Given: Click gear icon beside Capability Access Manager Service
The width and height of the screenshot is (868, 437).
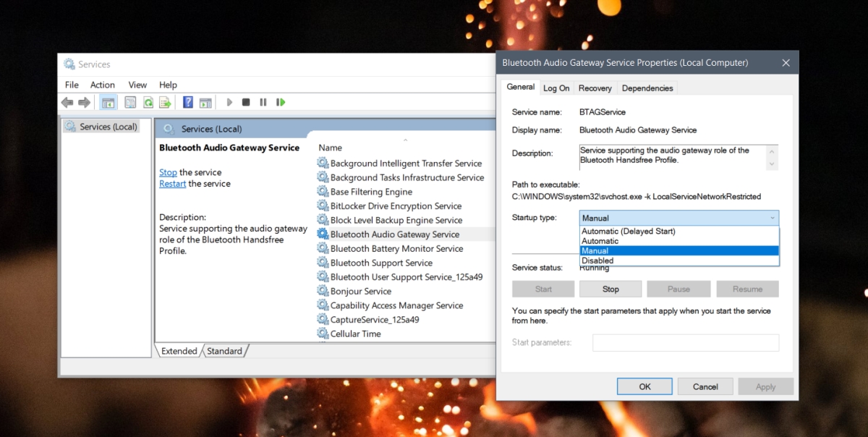Looking at the screenshot, I should [x=323, y=305].
